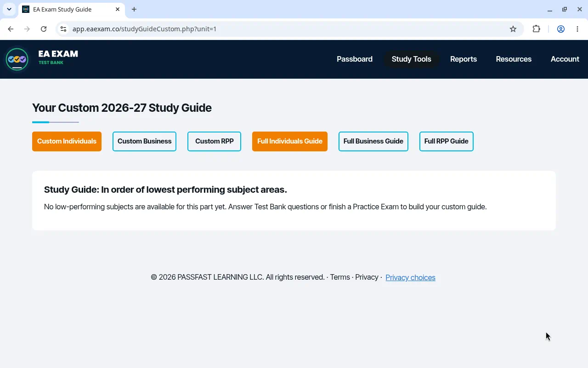Open the Account menu
The width and height of the screenshot is (588, 368).
(x=565, y=59)
